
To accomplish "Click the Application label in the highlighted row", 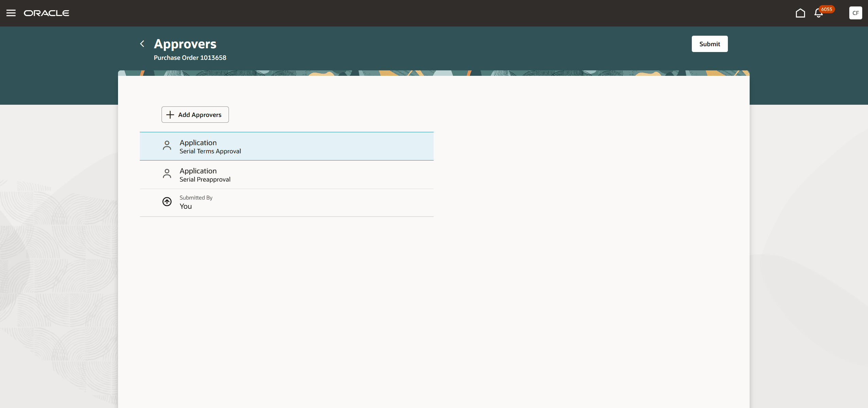I will click(198, 143).
